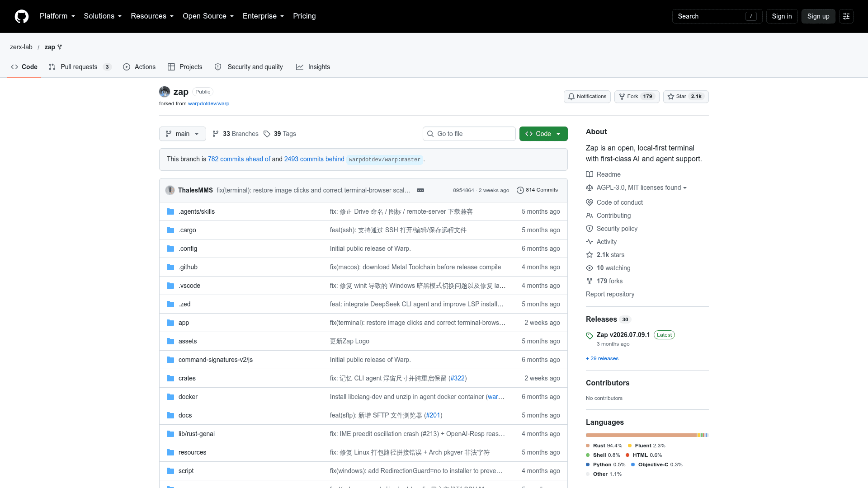Click the tag icon beside Zap v2026.07.09.1
868x488 pixels.
point(590,336)
